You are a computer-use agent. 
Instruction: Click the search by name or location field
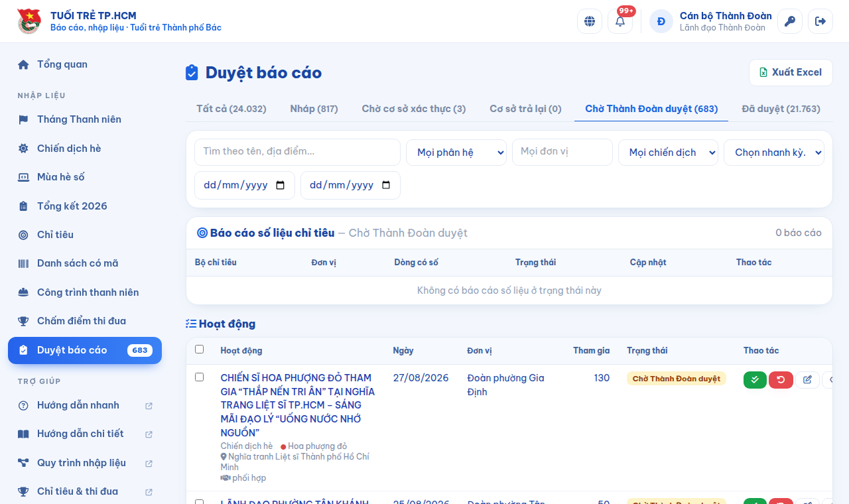pyautogui.click(x=297, y=152)
